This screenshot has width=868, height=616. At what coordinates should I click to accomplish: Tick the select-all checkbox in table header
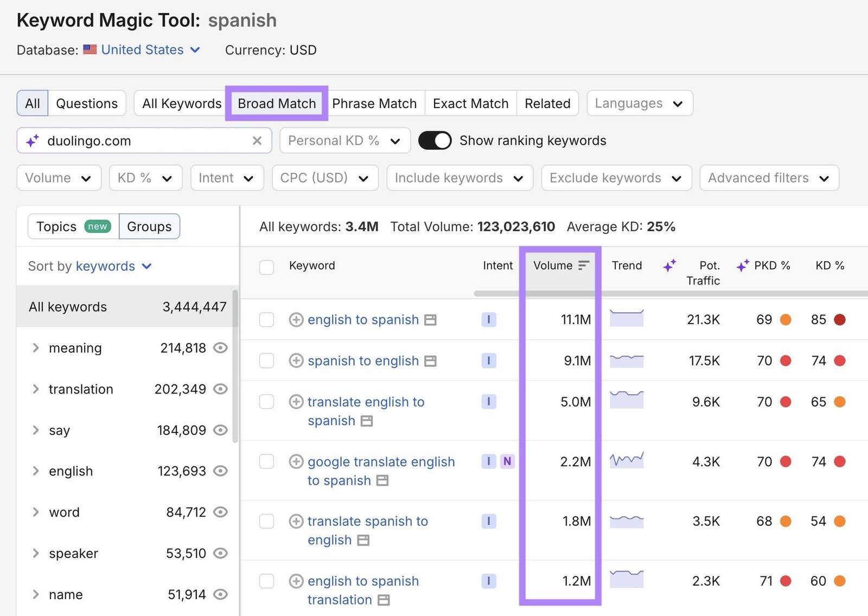click(266, 267)
